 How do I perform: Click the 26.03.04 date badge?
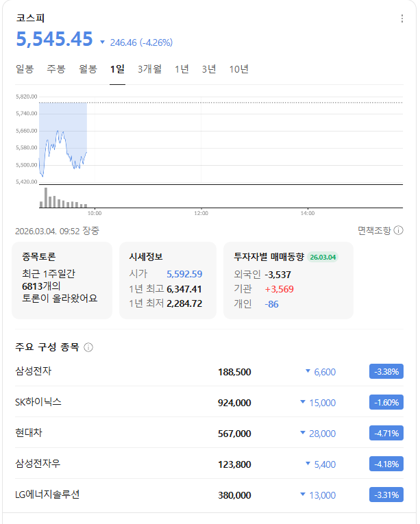(x=323, y=258)
